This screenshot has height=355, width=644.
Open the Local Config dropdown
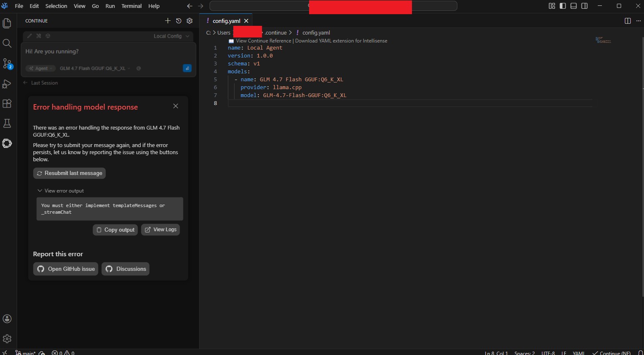click(x=171, y=36)
